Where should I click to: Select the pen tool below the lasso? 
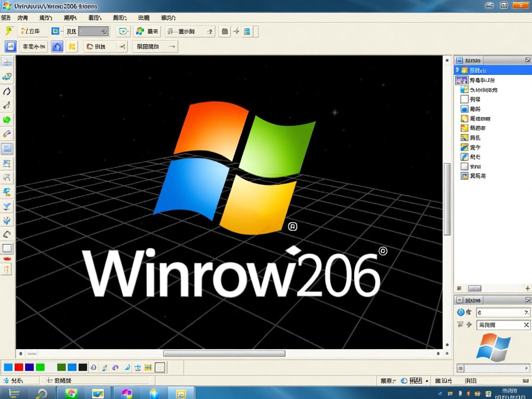(6, 105)
